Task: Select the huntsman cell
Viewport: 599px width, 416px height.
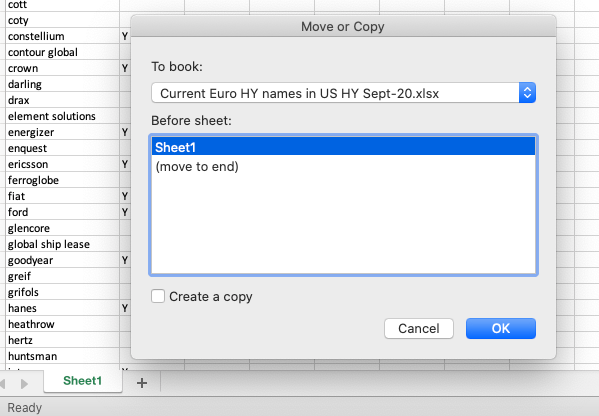Action: click(62, 356)
